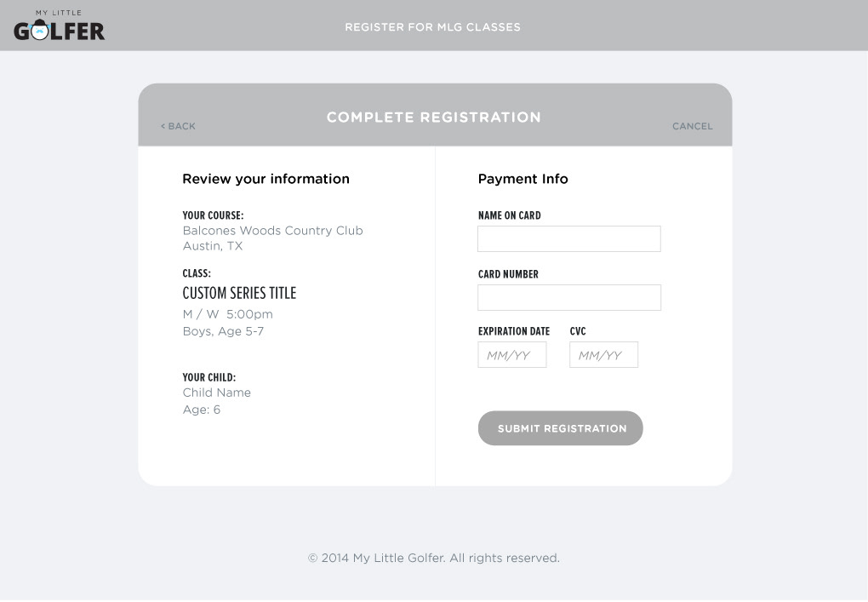Click the Custom Series Title class name
868x602 pixels.
click(239, 293)
